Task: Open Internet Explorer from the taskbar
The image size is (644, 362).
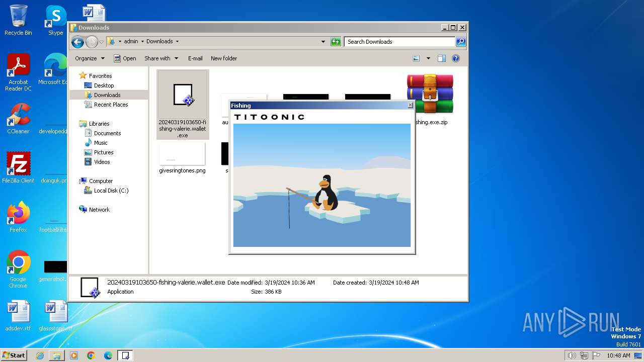Action: [40, 355]
